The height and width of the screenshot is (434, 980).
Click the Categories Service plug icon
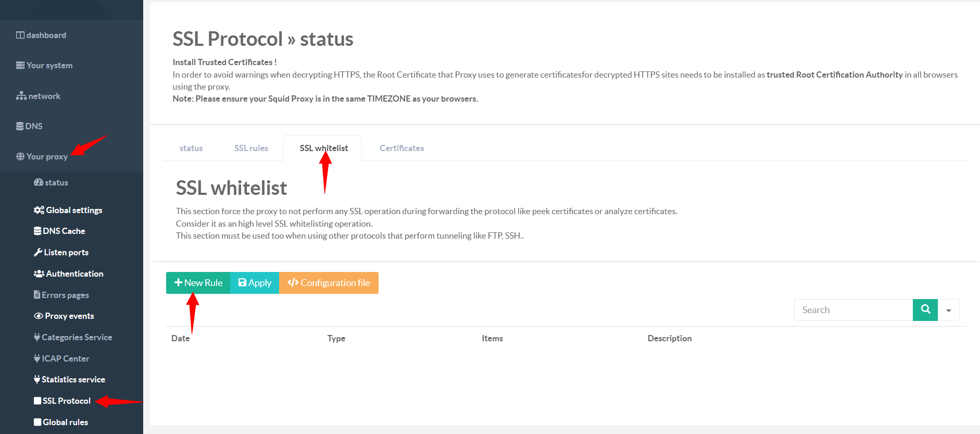pyautogui.click(x=37, y=337)
